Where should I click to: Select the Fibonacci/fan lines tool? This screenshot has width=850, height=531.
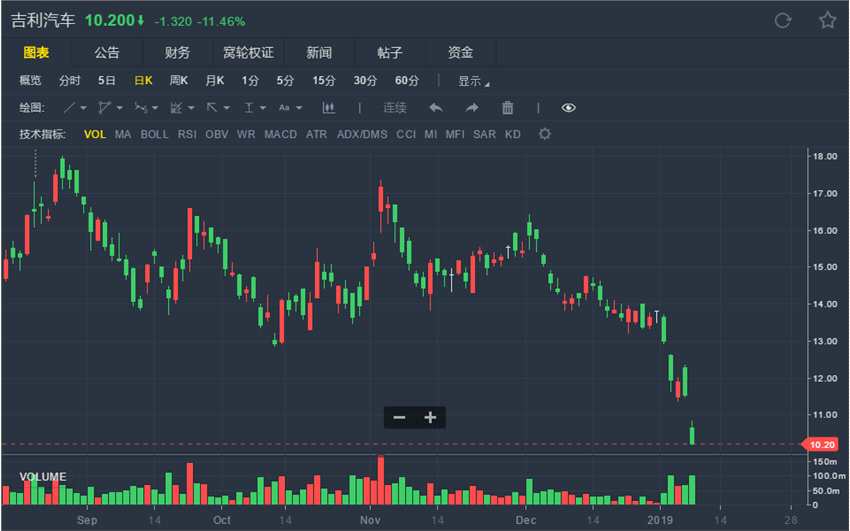(x=176, y=108)
